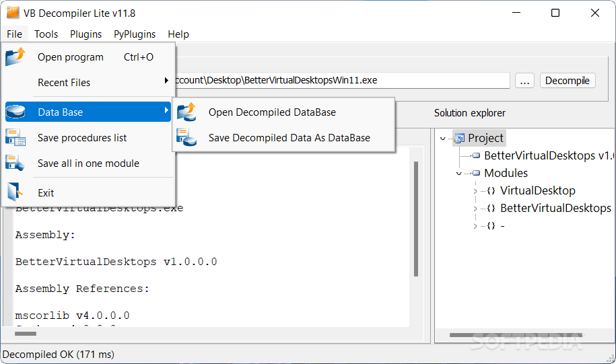Screen dimensions: 616x364
Task: Choose Save procedures list
Action: 88,138
